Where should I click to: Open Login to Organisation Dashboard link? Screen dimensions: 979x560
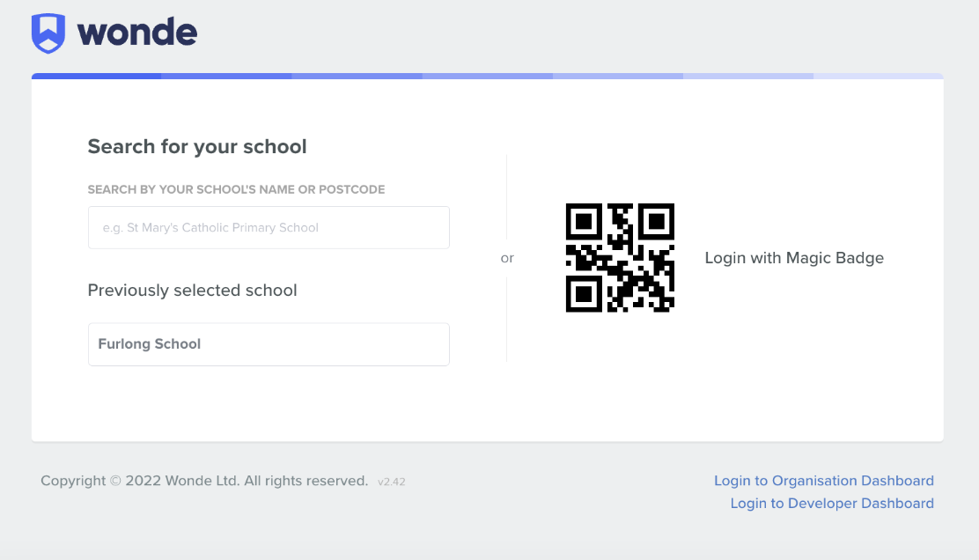823,481
